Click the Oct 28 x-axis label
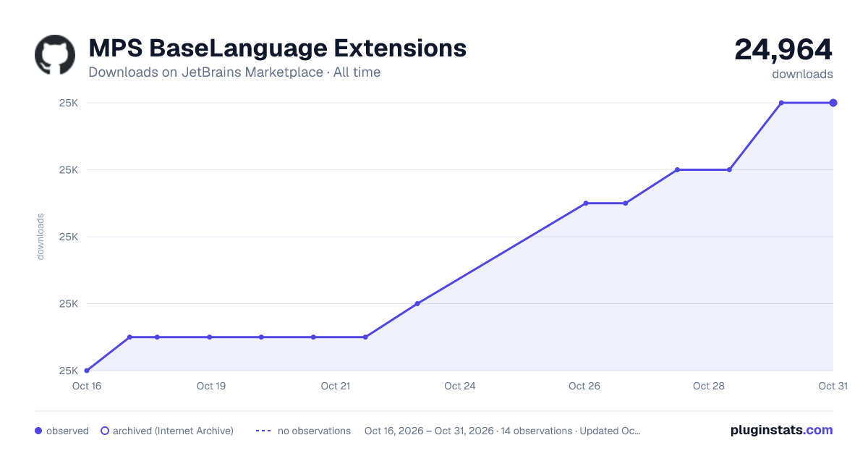Screen dimensions: 868x456 tap(709, 386)
